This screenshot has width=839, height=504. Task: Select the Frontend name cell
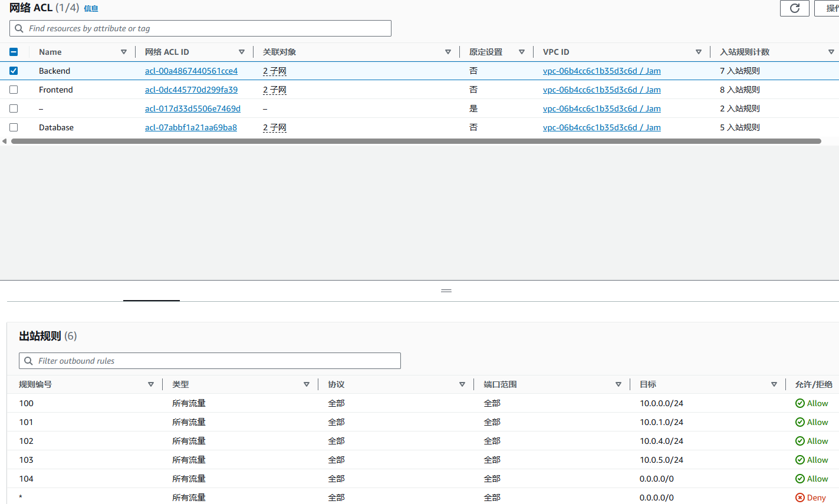56,90
